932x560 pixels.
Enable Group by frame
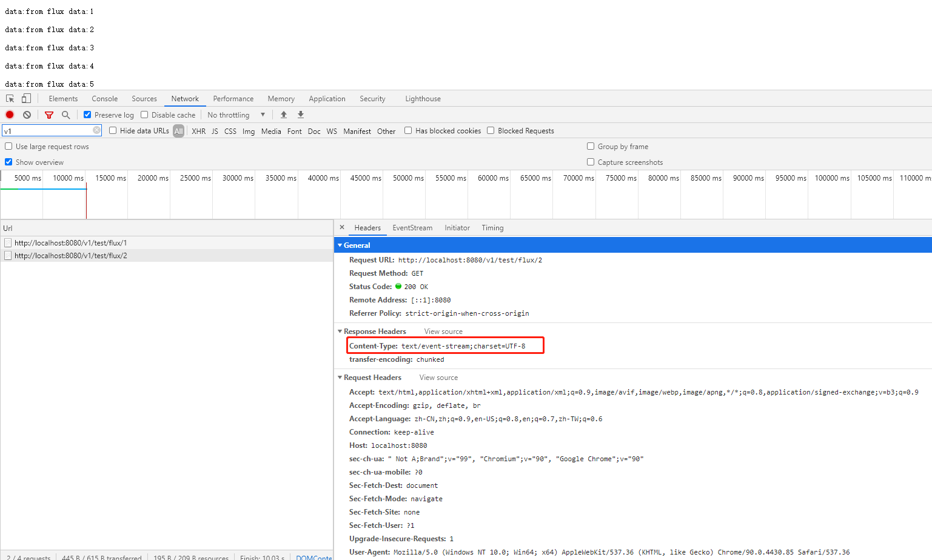591,146
